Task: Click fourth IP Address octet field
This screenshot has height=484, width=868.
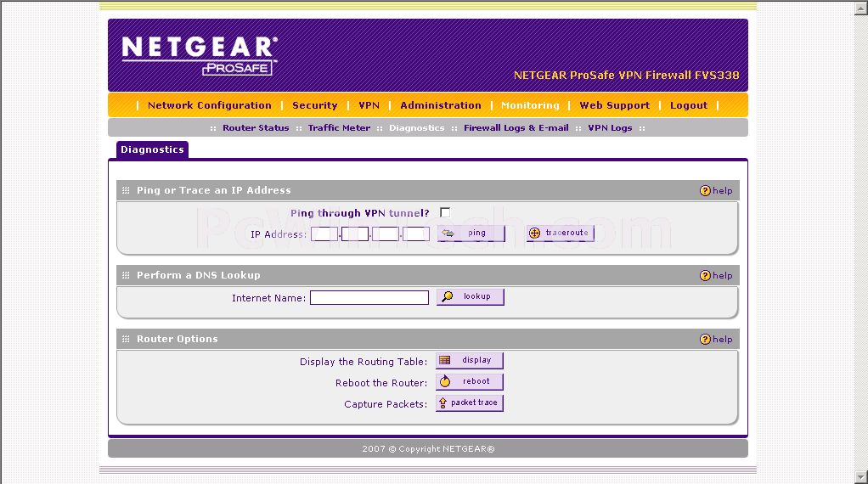Action: [415, 234]
